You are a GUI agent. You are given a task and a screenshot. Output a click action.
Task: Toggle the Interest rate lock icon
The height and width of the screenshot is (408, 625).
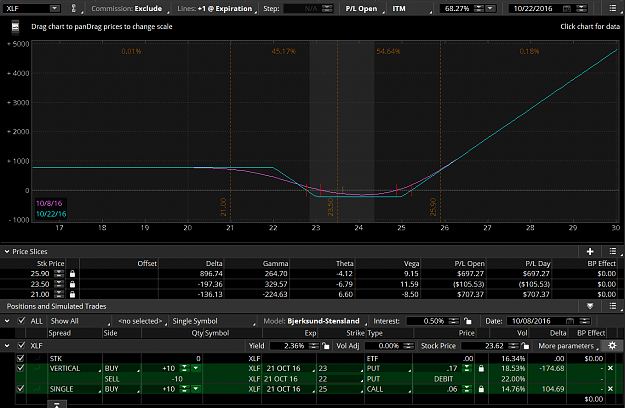pyautogui.click(x=468, y=321)
